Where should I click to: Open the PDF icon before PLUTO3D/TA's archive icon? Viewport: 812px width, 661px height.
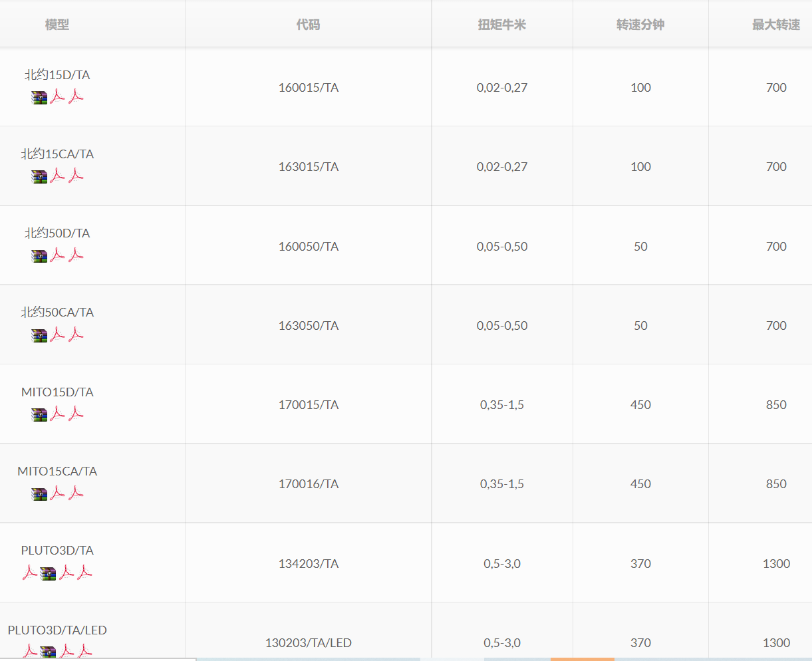[x=30, y=573]
